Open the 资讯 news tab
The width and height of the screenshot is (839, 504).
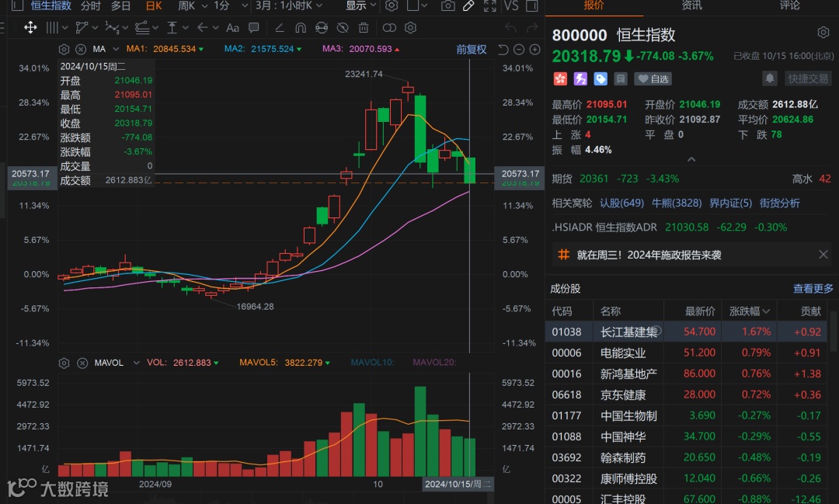[x=691, y=5]
